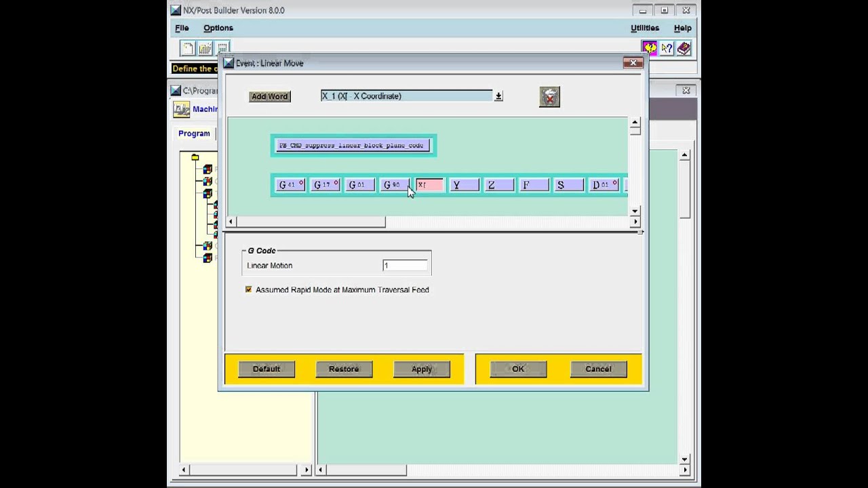Click the folder icon atop the program tree
The width and height of the screenshot is (868, 488).
click(195, 157)
